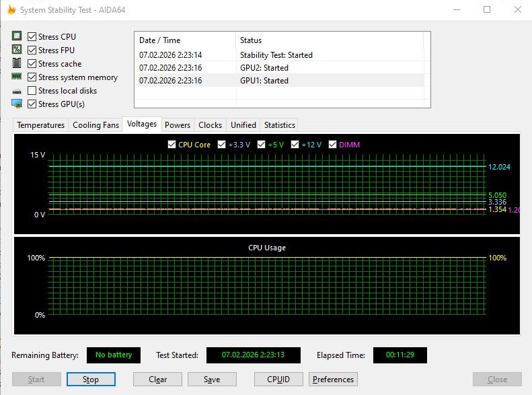Click the cache chip icon beside Stress cache

click(17, 63)
